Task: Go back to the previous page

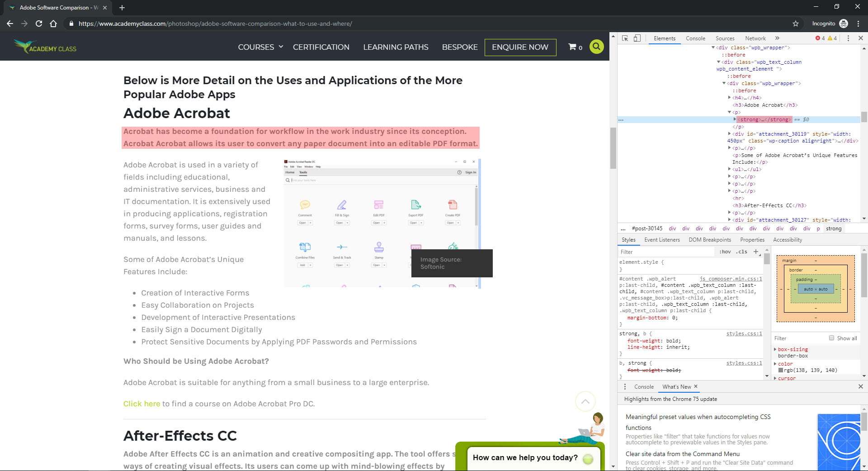Action: coord(10,24)
